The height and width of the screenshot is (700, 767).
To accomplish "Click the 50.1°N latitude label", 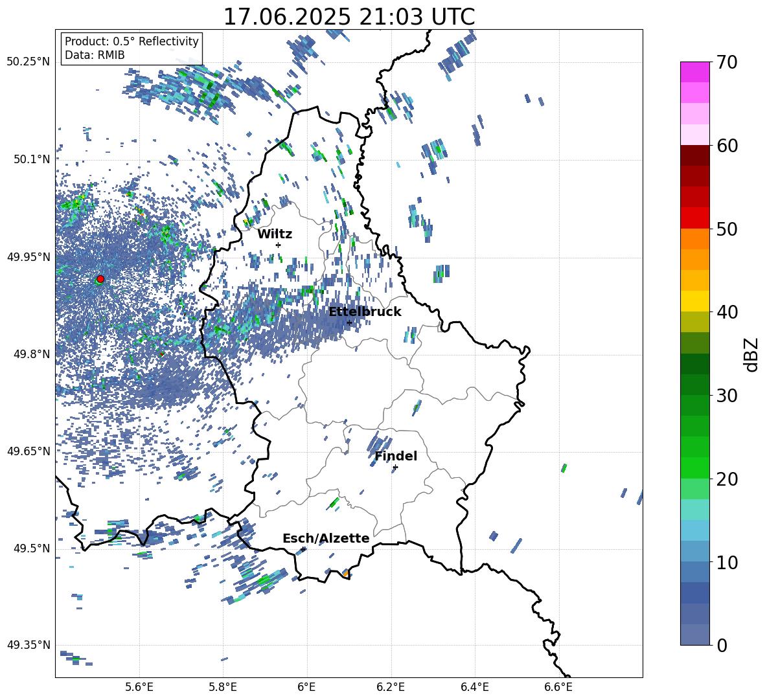I will click(x=31, y=159).
